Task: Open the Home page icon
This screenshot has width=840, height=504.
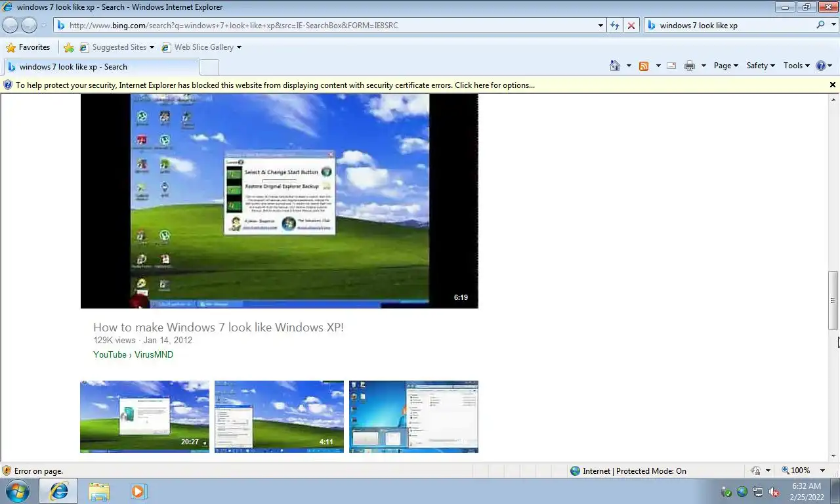Action: [615, 66]
